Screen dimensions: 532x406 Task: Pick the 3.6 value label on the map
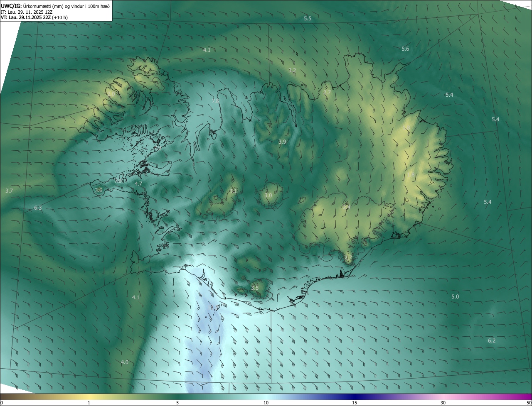(x=99, y=190)
